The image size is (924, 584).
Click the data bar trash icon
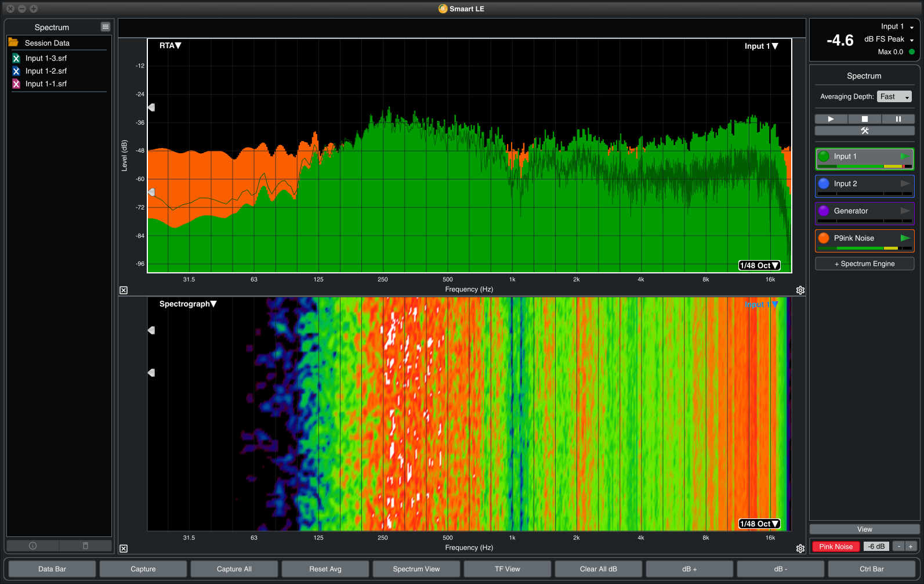[x=85, y=546]
